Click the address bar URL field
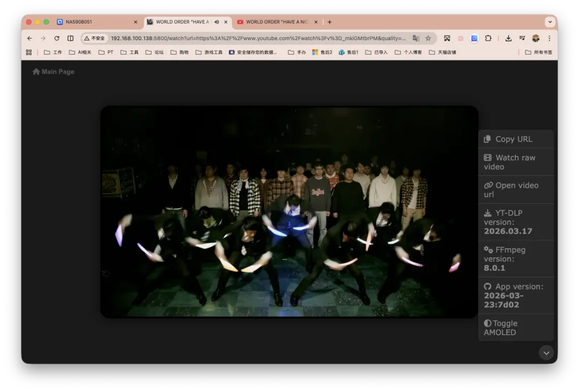 (x=258, y=38)
